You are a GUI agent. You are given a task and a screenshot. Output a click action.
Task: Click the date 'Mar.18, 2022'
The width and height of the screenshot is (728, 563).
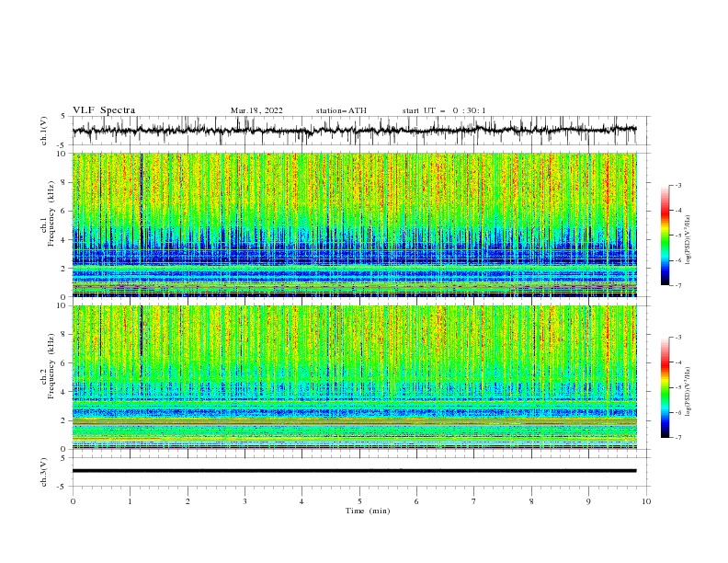[256, 110]
